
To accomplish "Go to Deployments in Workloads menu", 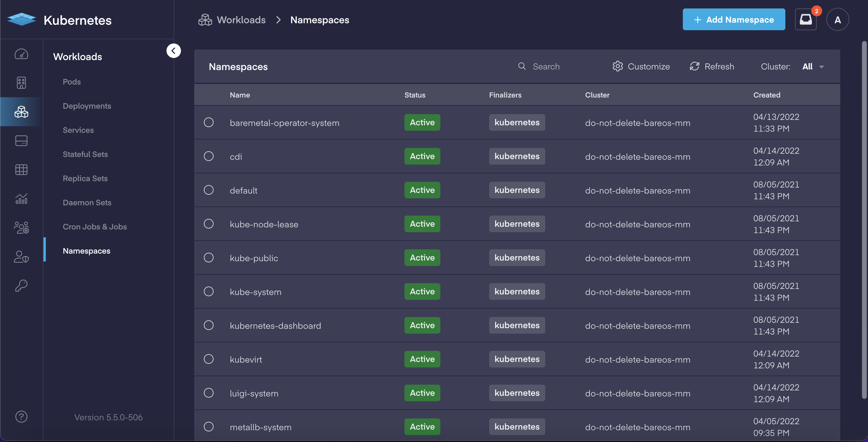I will pos(87,106).
